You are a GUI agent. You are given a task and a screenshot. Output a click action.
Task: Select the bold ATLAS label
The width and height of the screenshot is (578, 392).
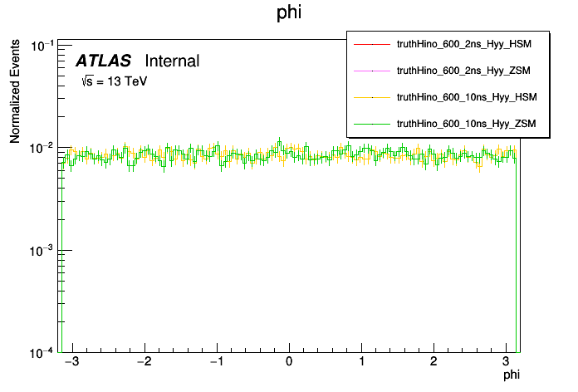[103, 61]
